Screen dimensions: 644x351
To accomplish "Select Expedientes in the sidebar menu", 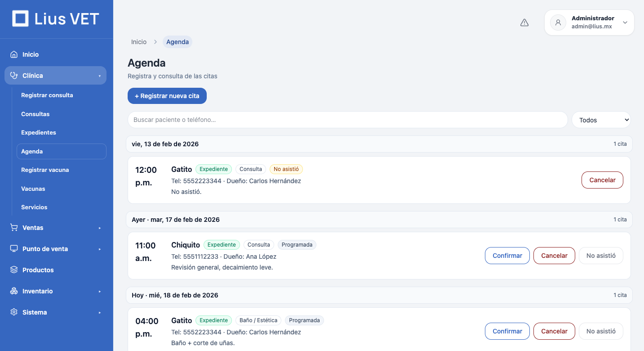I will point(38,132).
